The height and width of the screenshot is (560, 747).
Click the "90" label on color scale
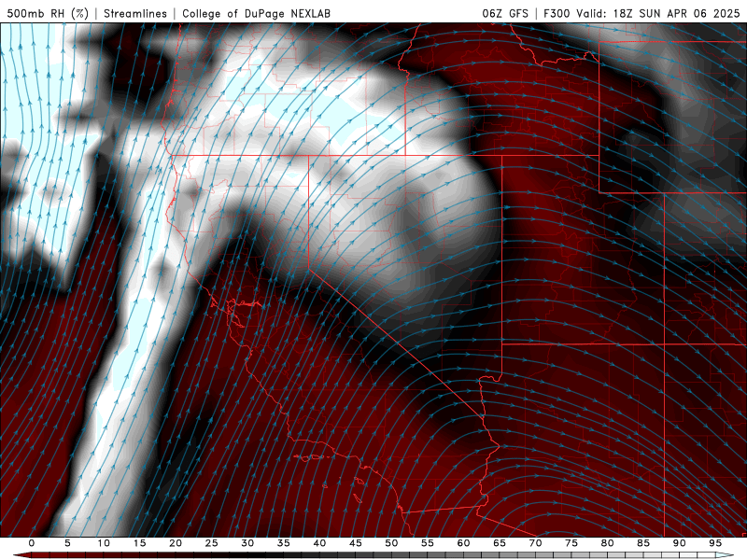679,543
